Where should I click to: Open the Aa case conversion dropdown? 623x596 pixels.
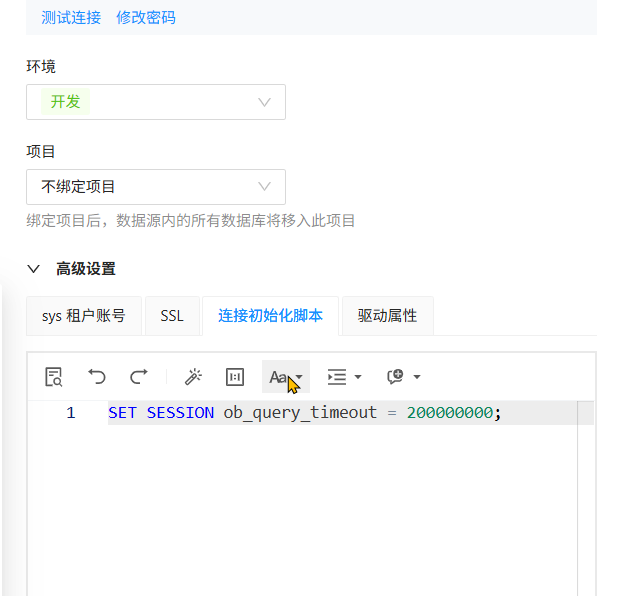tap(286, 377)
